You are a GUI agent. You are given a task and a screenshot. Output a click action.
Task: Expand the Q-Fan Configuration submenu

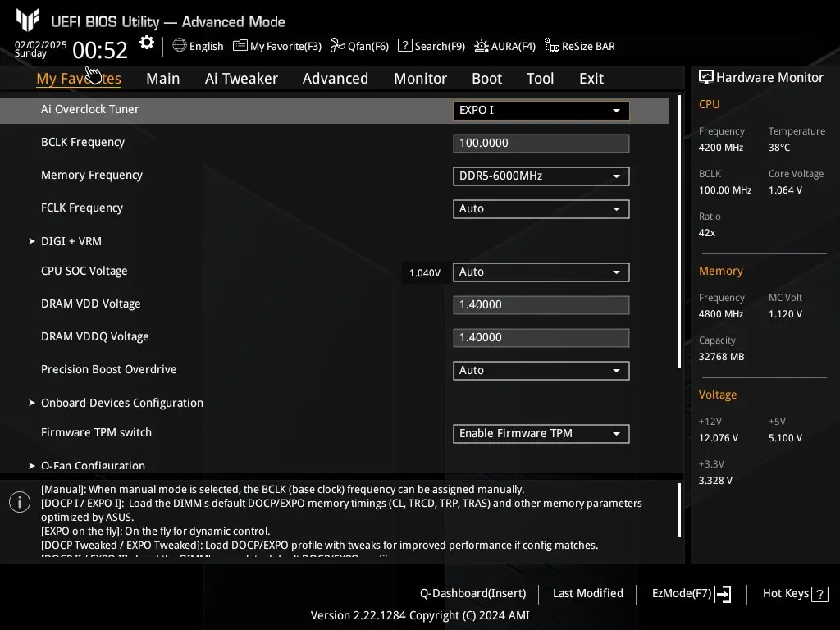point(93,466)
